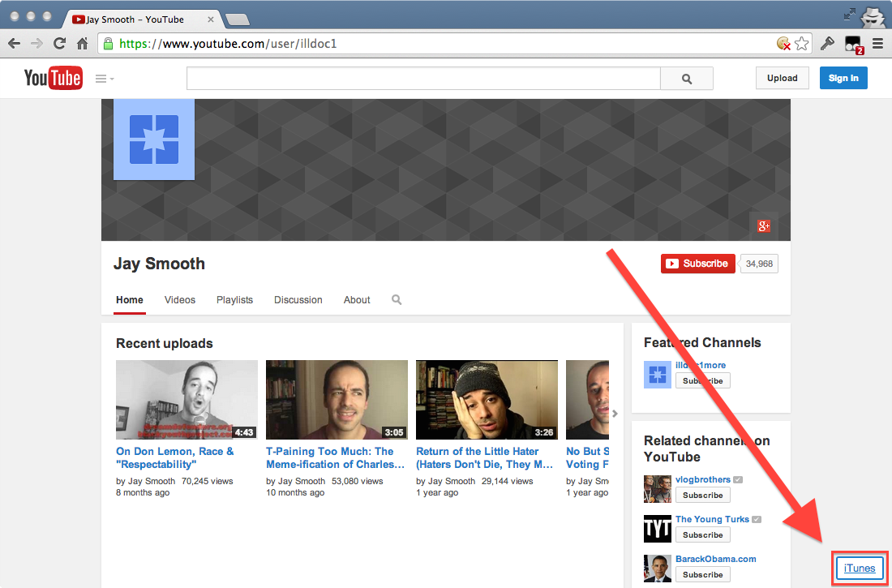Click the '70,245 views' text
This screenshot has height=588, width=892.
click(207, 481)
